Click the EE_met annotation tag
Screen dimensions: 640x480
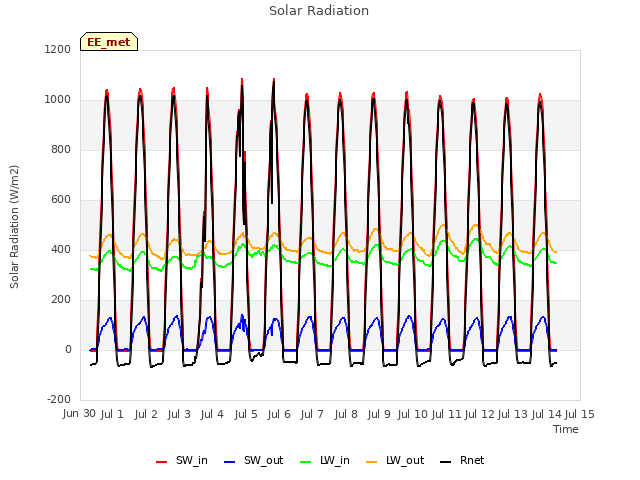point(109,42)
